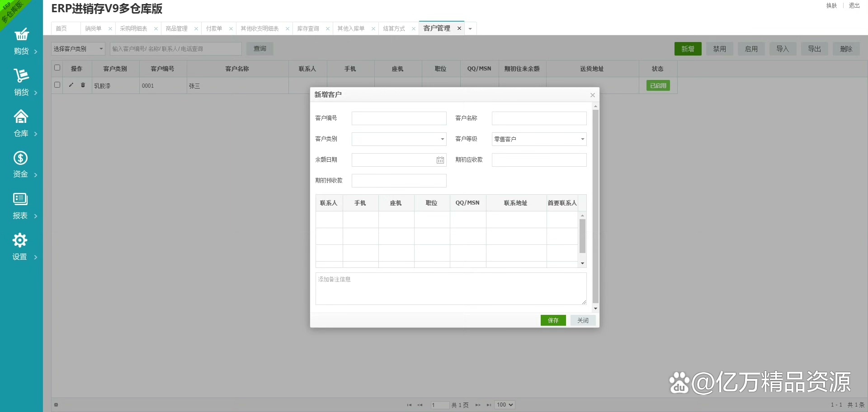Open the 仓库 warehouse sidebar icon
This screenshot has width=868, height=412.
[21, 117]
